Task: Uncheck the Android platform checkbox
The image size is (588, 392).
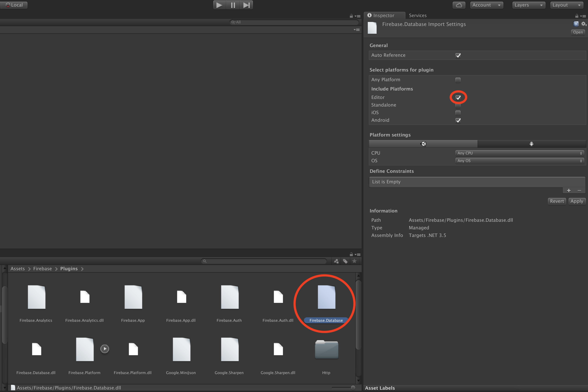Action: point(458,120)
